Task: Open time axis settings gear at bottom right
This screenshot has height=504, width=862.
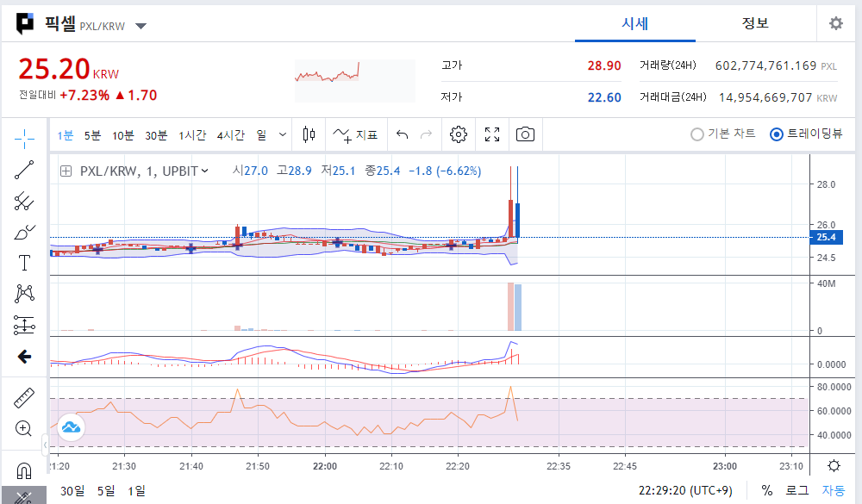Action: click(834, 466)
